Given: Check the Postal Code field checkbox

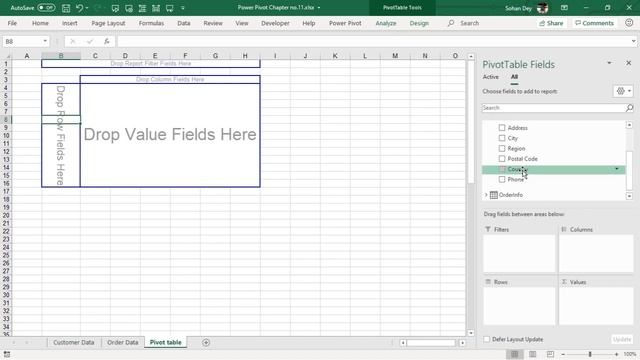Looking at the screenshot, I should (502, 159).
